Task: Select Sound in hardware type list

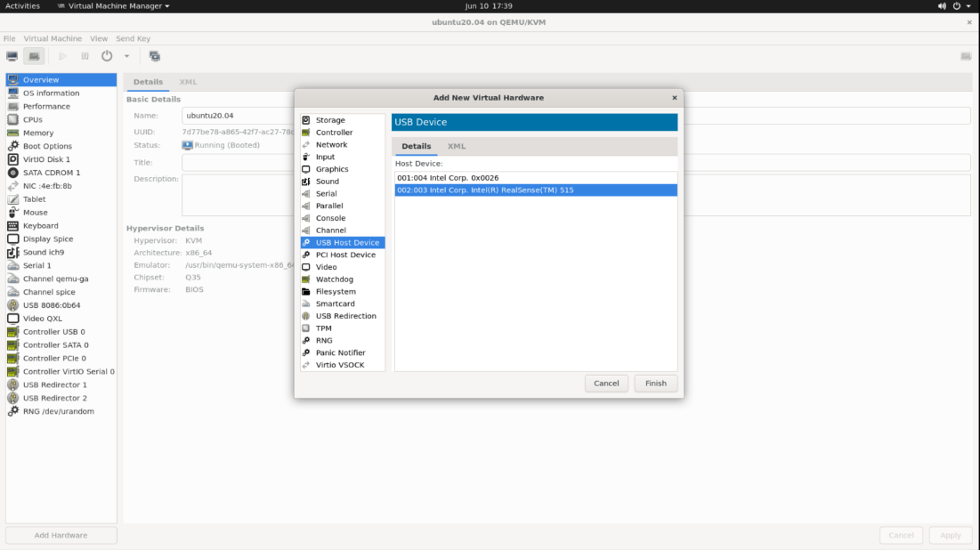Action: pyautogui.click(x=343, y=182)
